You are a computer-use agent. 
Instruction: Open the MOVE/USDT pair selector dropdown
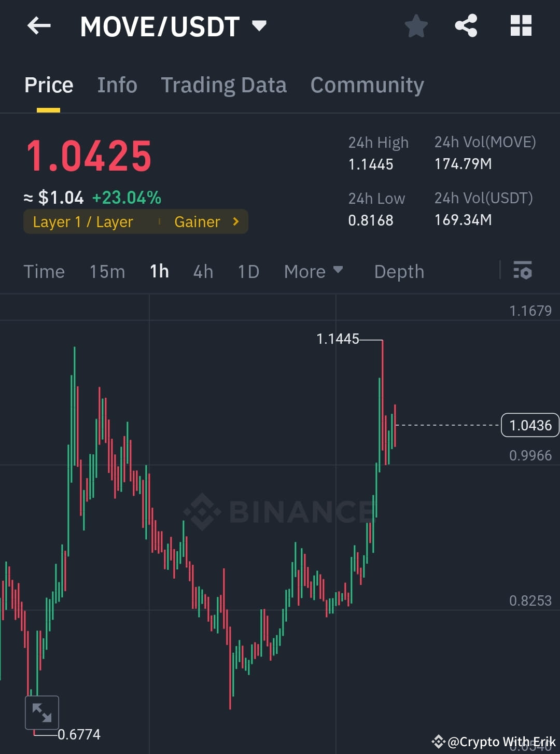[258, 25]
